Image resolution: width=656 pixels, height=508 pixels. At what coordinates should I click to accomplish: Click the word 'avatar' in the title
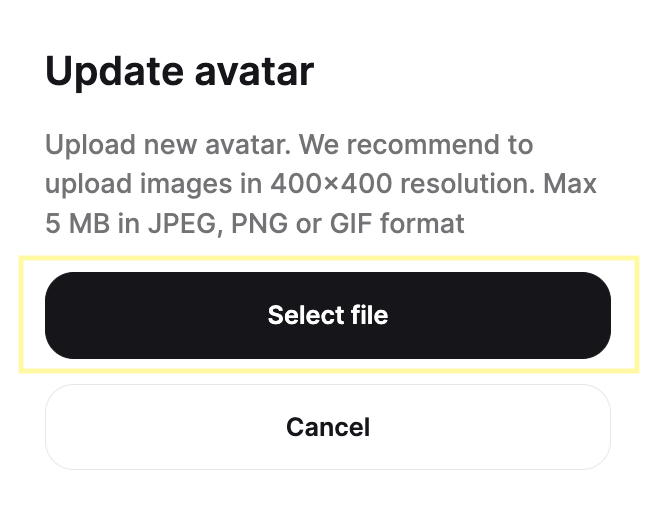click(254, 72)
